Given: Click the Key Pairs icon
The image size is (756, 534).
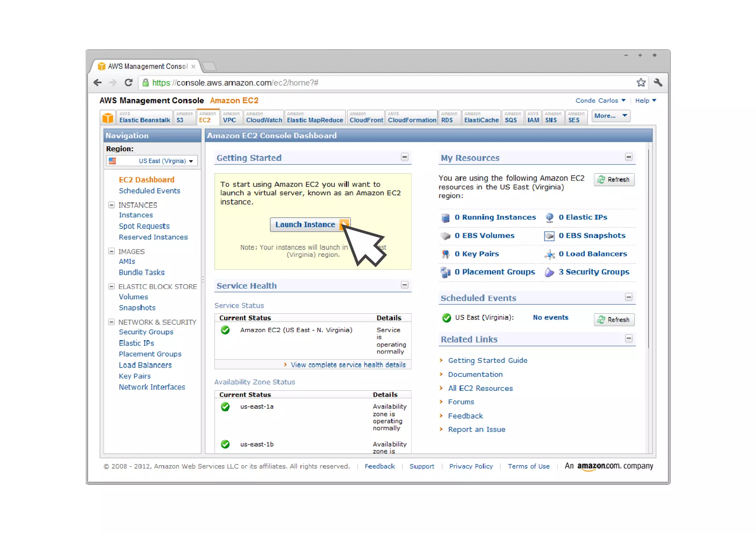Looking at the screenshot, I should pos(446,254).
